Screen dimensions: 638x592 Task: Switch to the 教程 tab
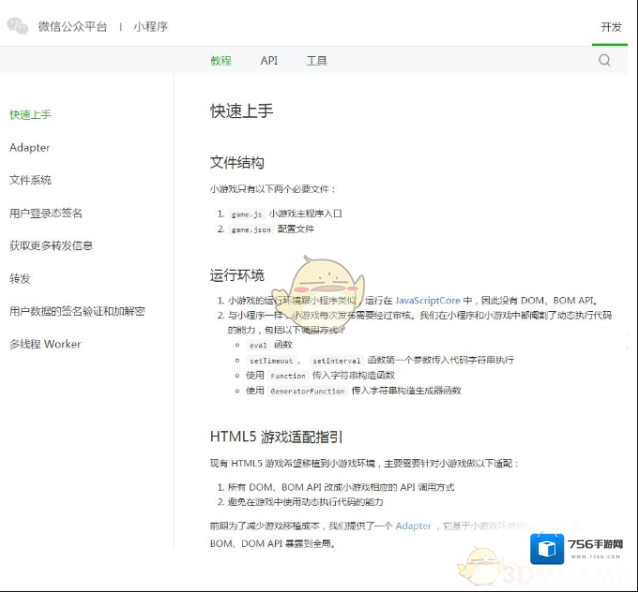pos(221,61)
